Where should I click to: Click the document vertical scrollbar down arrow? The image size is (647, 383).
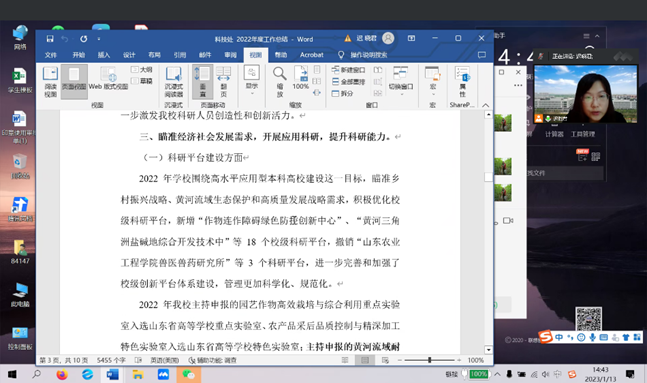click(489, 350)
